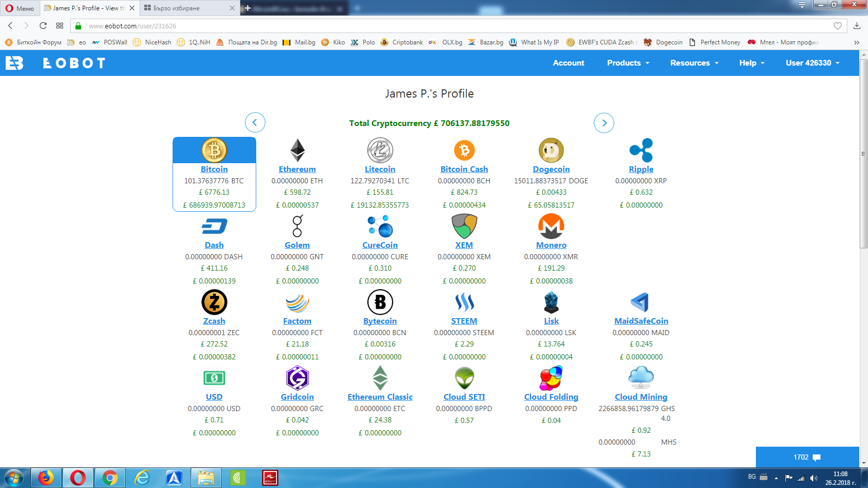Open Firefox from the taskbar

pyautogui.click(x=45, y=478)
